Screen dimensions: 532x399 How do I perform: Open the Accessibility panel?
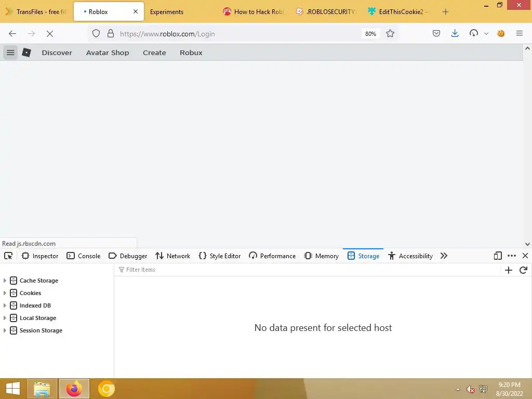pyautogui.click(x=410, y=256)
